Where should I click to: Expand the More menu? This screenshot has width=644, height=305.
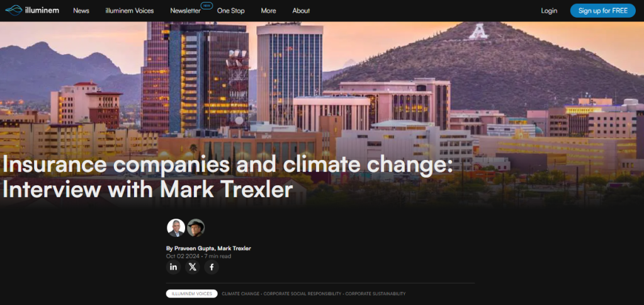tap(269, 11)
